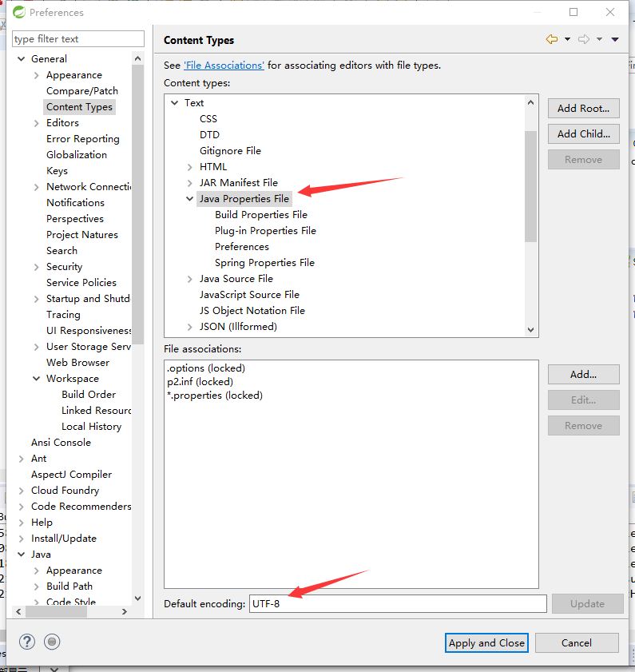Focus the type filter text field
This screenshot has width=635, height=672.
[78, 39]
